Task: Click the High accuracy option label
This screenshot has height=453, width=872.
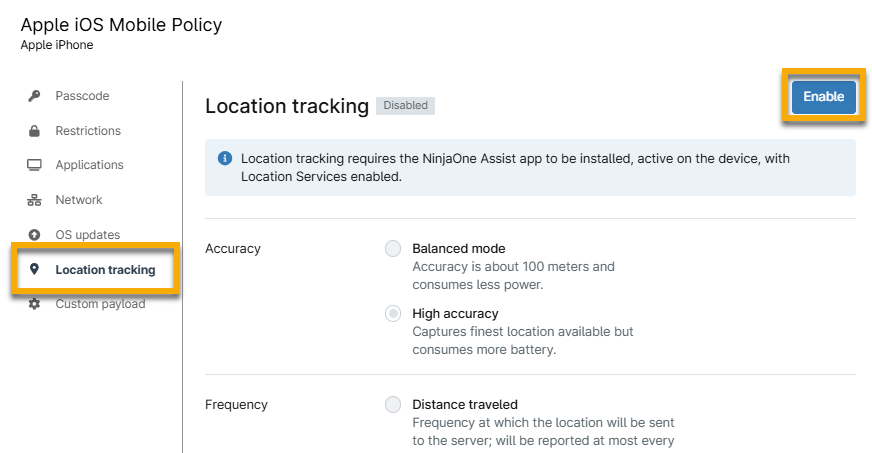Action: [455, 314]
